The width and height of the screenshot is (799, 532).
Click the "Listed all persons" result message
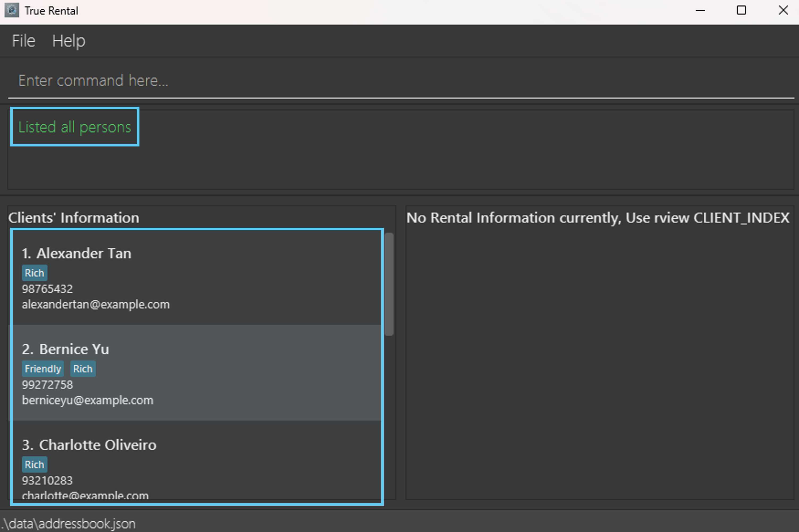point(75,127)
